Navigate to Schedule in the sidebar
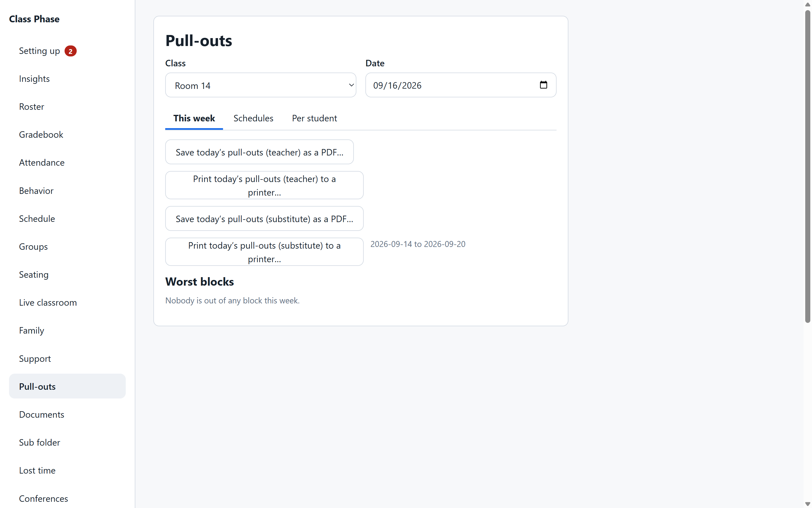 pyautogui.click(x=67, y=218)
